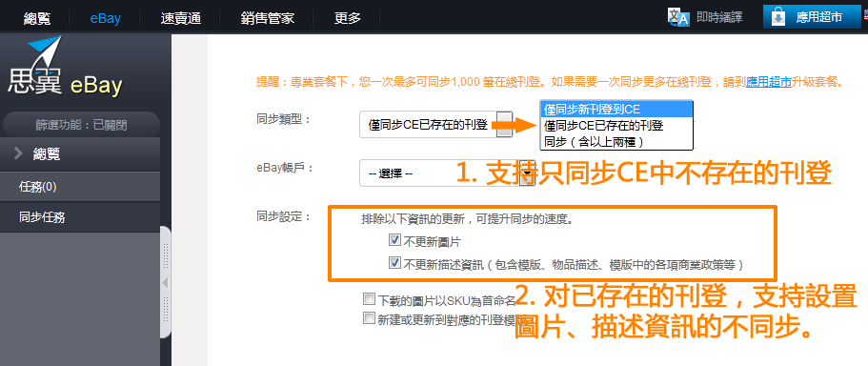The width and height of the screenshot is (868, 366).
Task: Switch to the eBay top tab
Action: 105,18
